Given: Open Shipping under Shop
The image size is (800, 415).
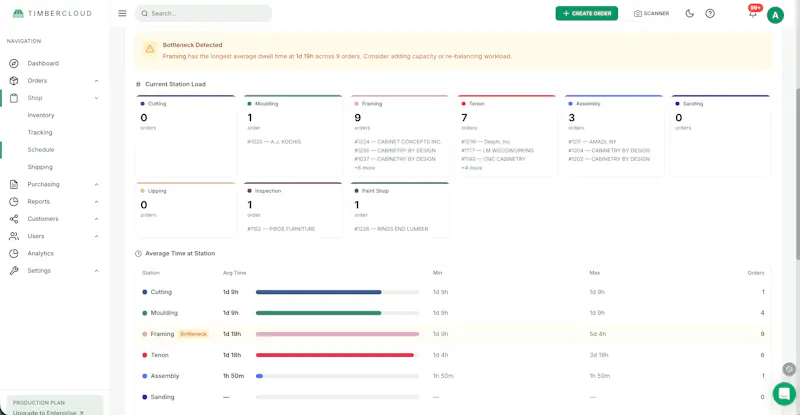Looking at the screenshot, I should pyautogui.click(x=40, y=167).
